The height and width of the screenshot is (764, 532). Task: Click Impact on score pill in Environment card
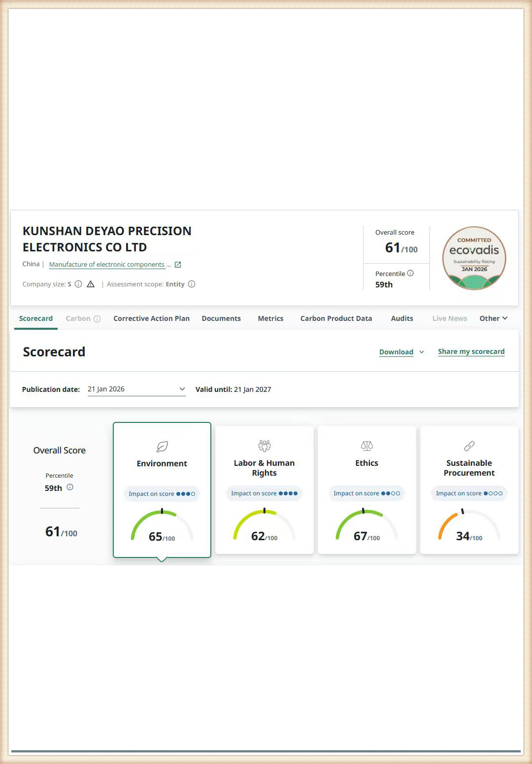point(162,494)
